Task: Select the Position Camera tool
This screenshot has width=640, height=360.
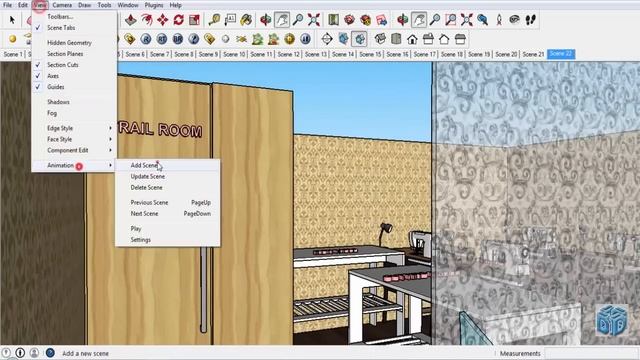Action: click(499, 20)
